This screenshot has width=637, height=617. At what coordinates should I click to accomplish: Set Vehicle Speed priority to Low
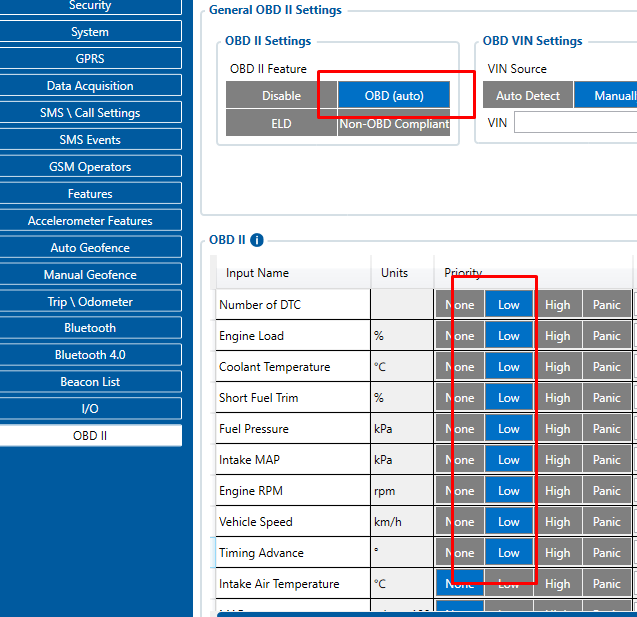[x=509, y=522]
